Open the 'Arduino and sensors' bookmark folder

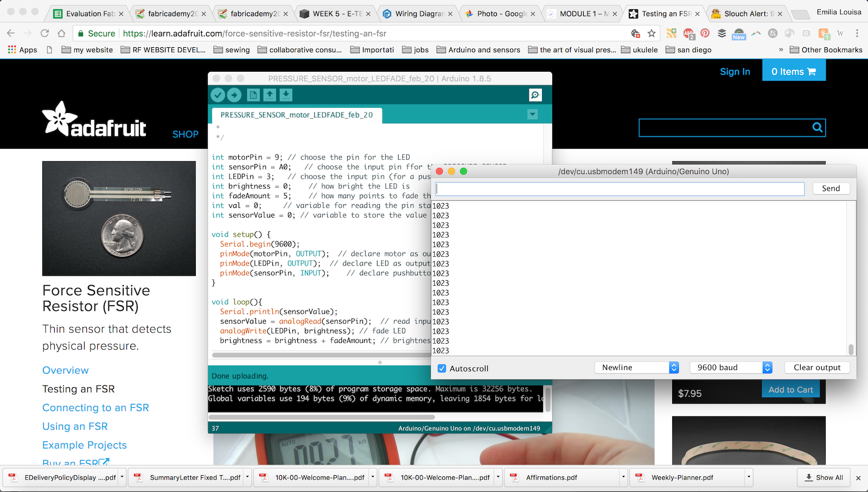tap(478, 49)
